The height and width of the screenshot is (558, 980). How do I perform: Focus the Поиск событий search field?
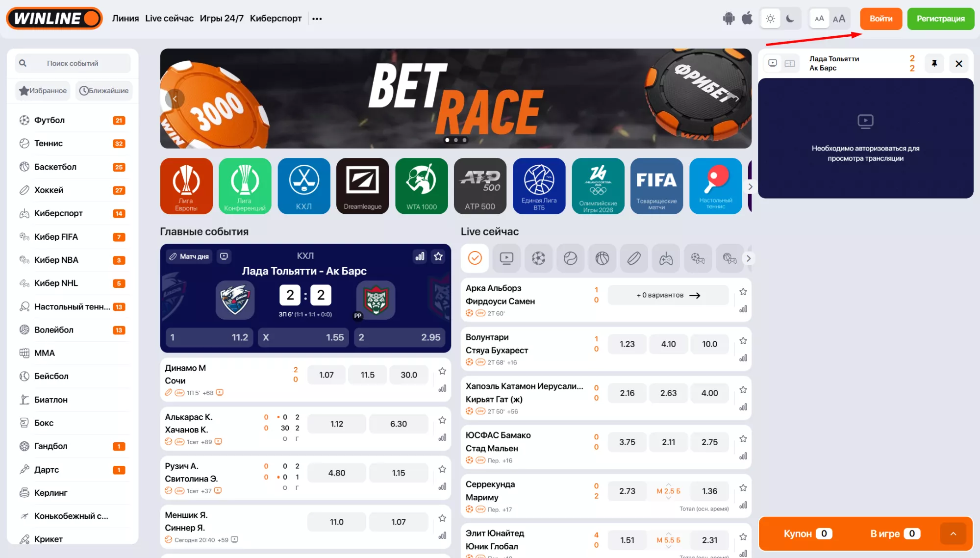tap(73, 63)
